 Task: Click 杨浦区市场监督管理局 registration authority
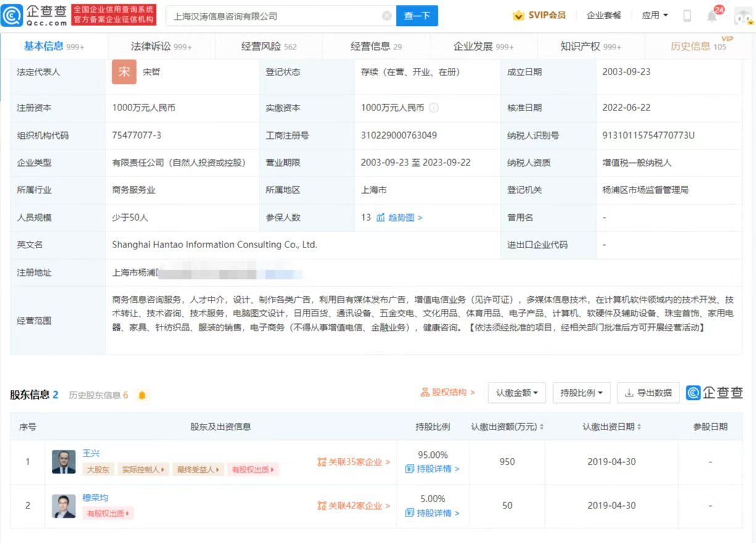coord(645,190)
